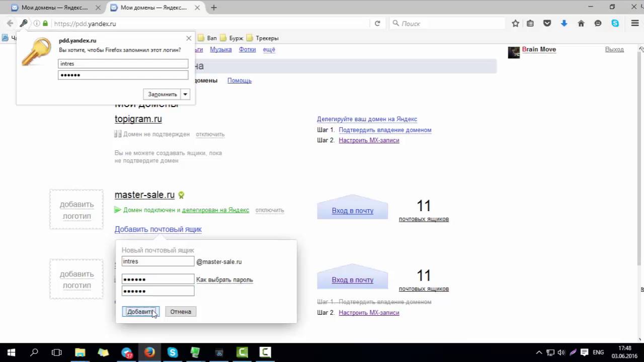Click the Firefox key (saved login) icon
The height and width of the screenshot is (362, 644).
(24, 23)
